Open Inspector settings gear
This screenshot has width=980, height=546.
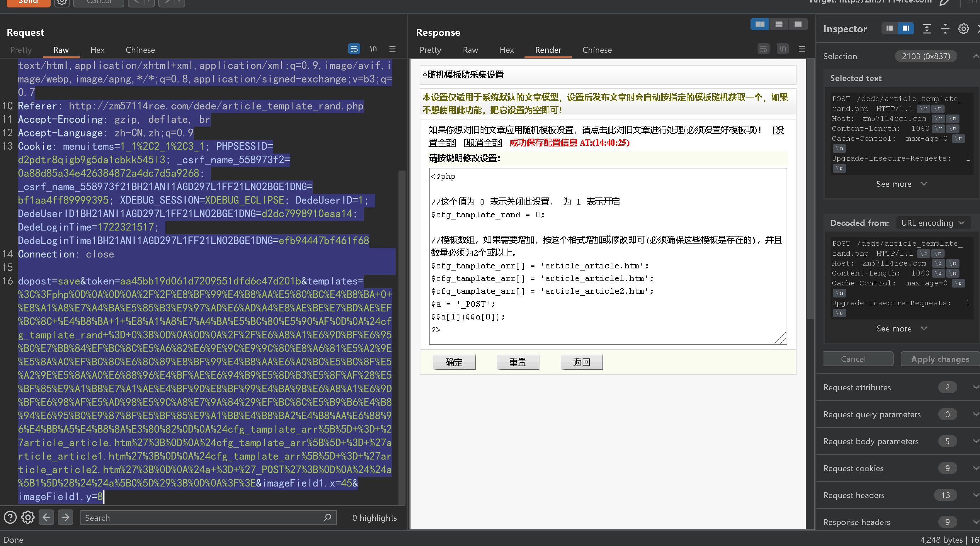(963, 29)
